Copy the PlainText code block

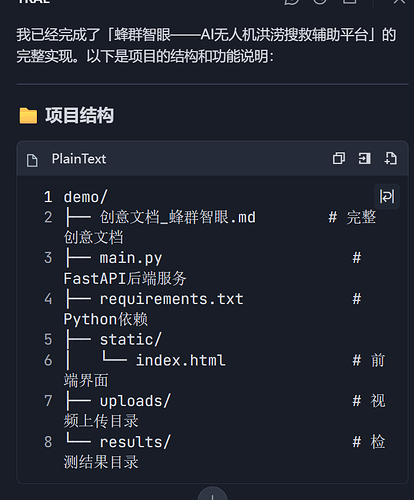[339, 158]
